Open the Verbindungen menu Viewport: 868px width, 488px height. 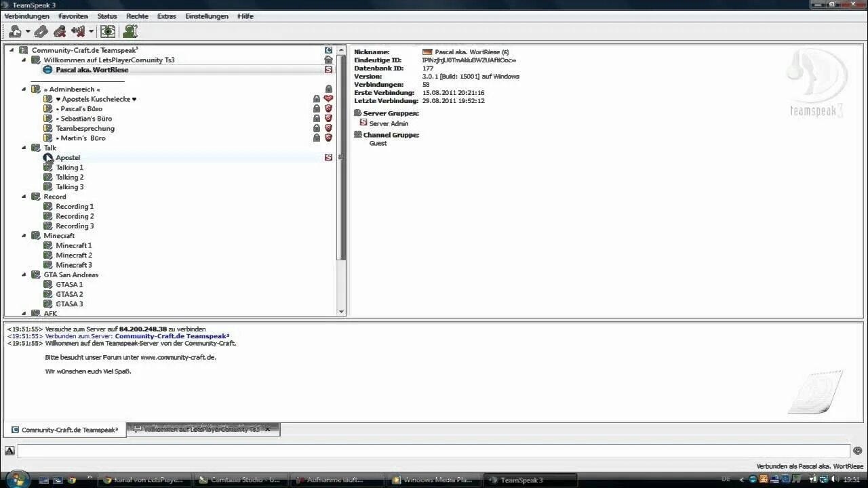coord(27,16)
